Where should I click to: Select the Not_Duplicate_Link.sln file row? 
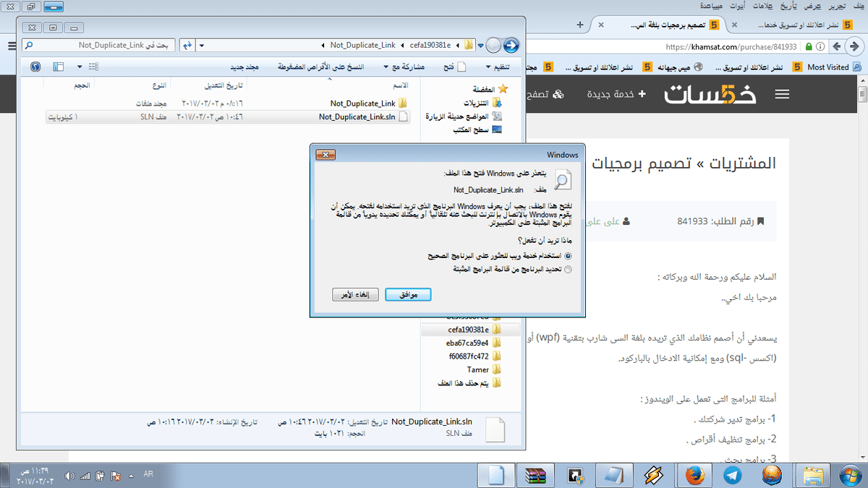click(x=228, y=116)
